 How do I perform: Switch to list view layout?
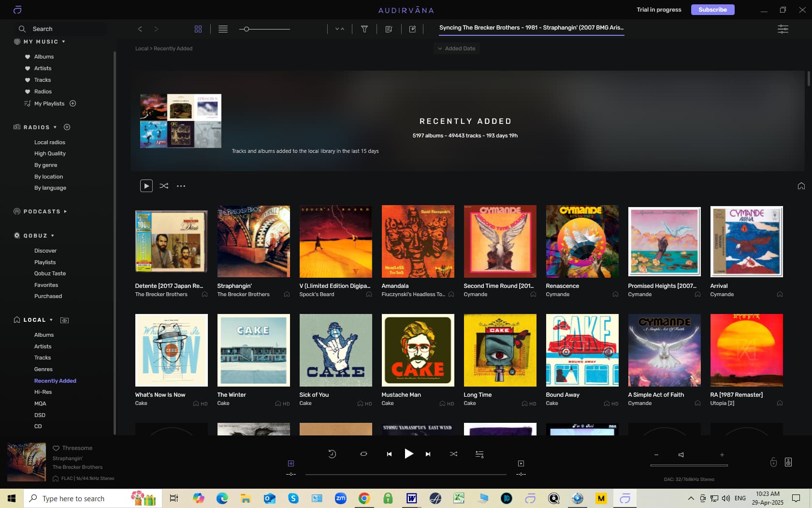[x=223, y=29]
